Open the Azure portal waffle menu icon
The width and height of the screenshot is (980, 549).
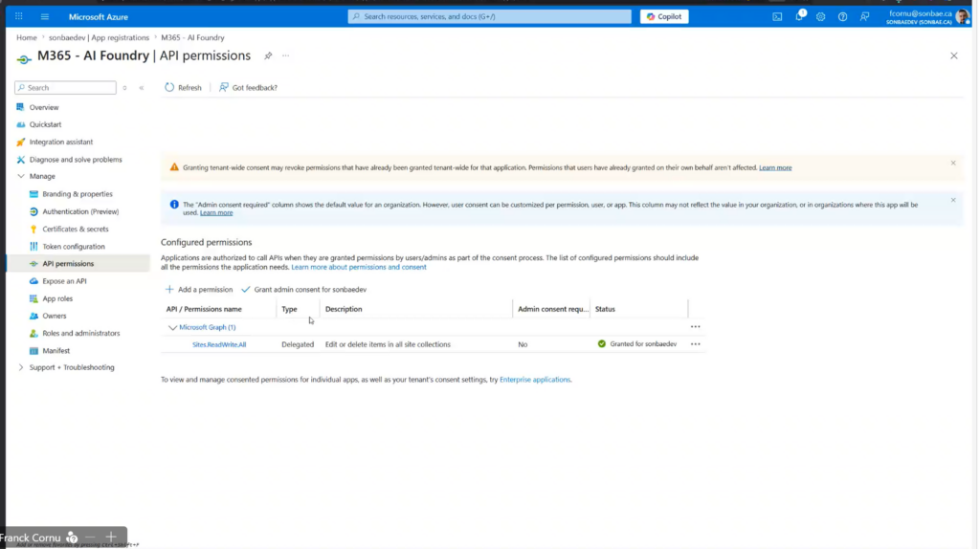(19, 16)
